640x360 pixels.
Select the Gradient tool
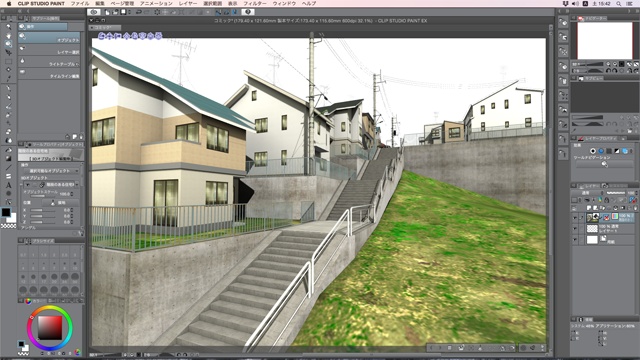(8, 158)
